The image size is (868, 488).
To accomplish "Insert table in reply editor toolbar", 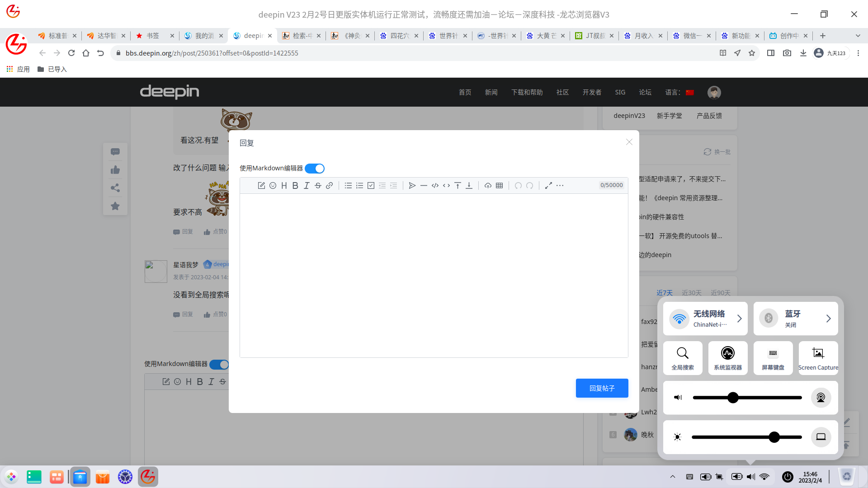I will click(499, 185).
